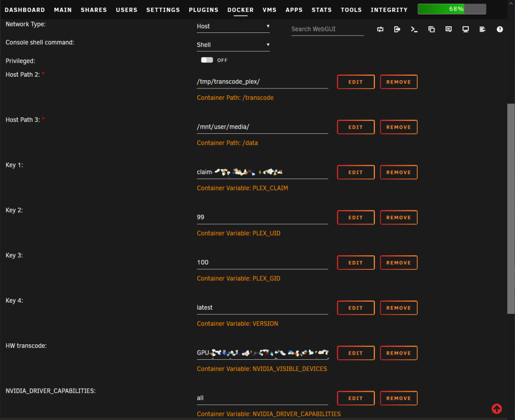Remove the Key 4 VERSION variable
The height and width of the screenshot is (420, 515).
pos(399,308)
